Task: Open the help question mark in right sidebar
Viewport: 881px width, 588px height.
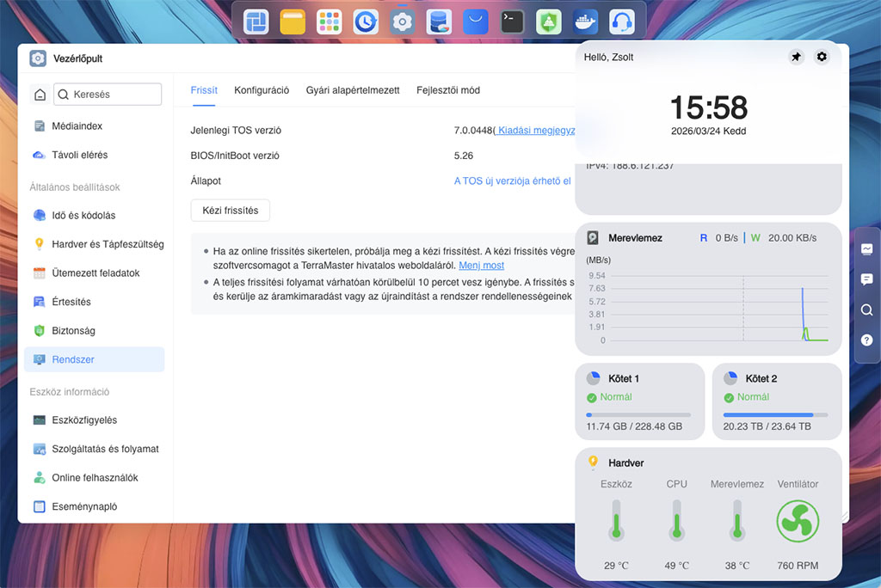Action: pos(866,340)
